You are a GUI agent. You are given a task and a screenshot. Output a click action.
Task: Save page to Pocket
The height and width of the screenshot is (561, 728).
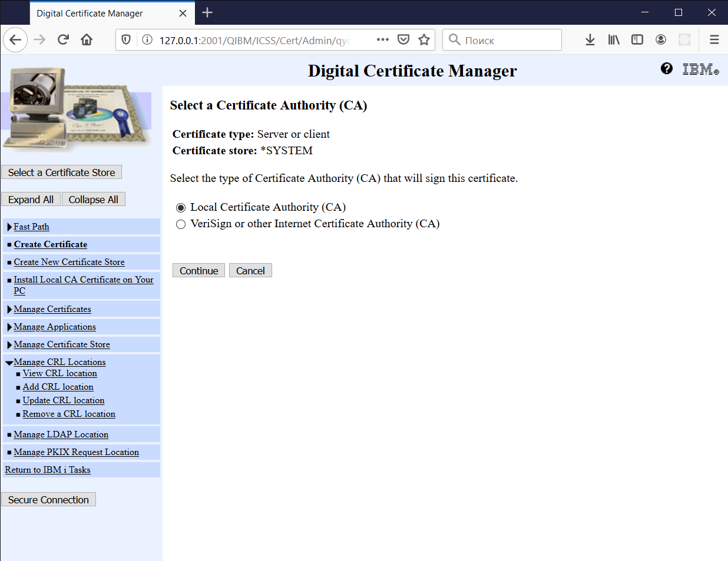pos(403,39)
